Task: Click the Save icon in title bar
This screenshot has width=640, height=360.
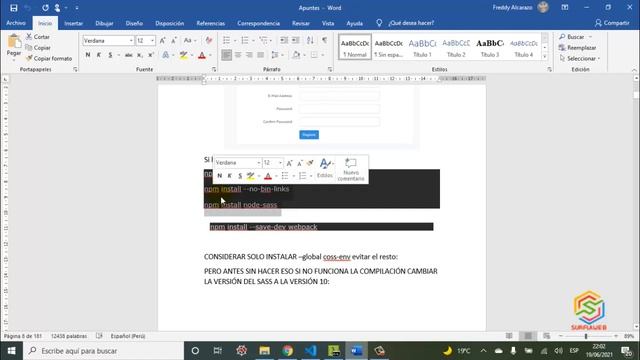Action: (13, 8)
